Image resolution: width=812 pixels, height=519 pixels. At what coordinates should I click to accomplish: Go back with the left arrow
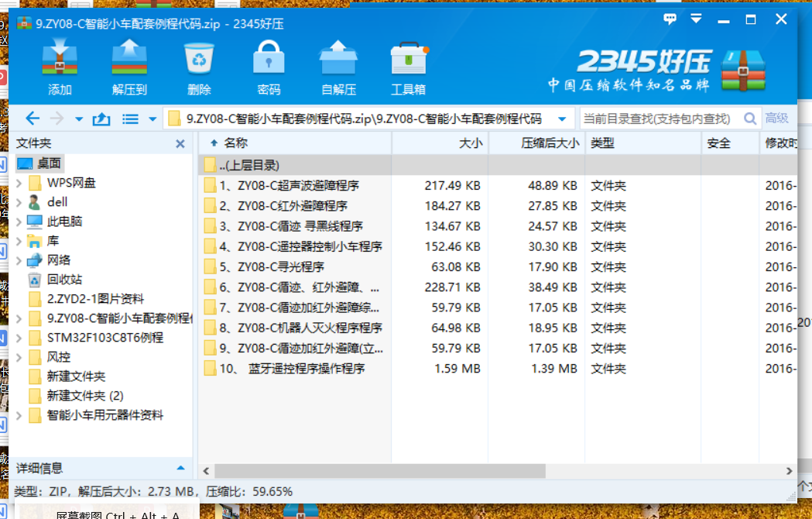pyautogui.click(x=33, y=119)
